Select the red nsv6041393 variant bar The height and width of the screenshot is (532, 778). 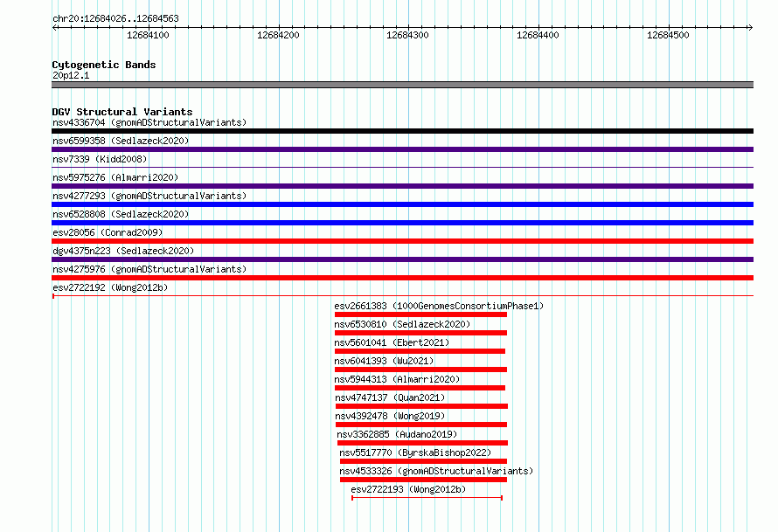(x=420, y=370)
